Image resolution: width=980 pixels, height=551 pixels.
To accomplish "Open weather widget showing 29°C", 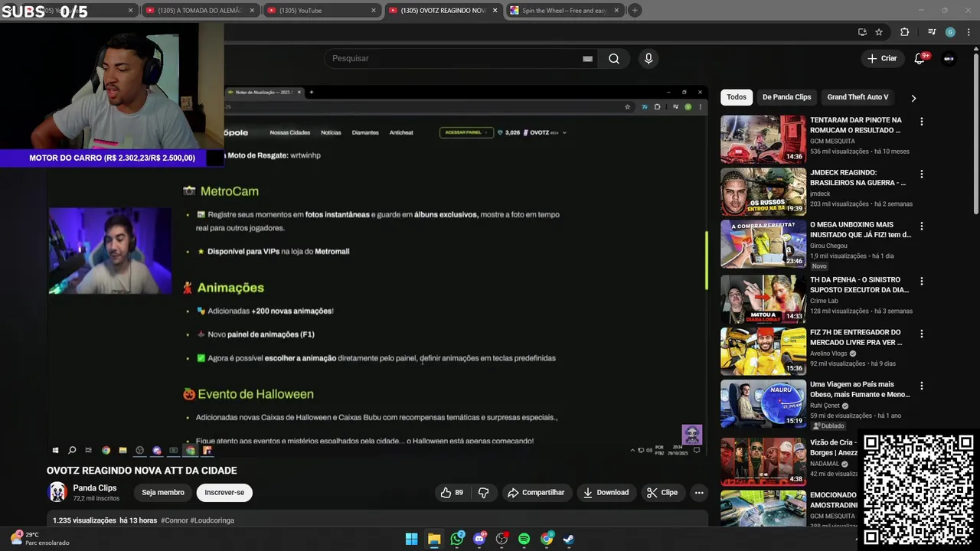I will point(40,539).
